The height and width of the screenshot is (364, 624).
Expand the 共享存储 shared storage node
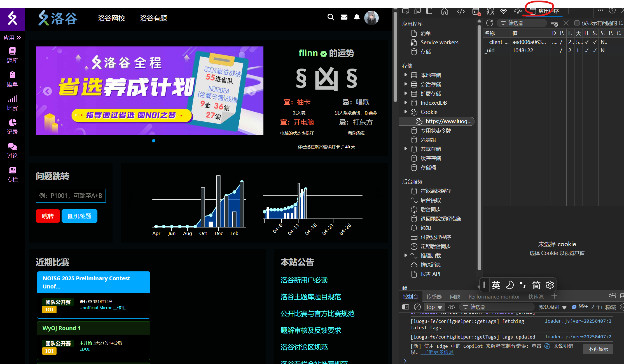click(x=406, y=149)
